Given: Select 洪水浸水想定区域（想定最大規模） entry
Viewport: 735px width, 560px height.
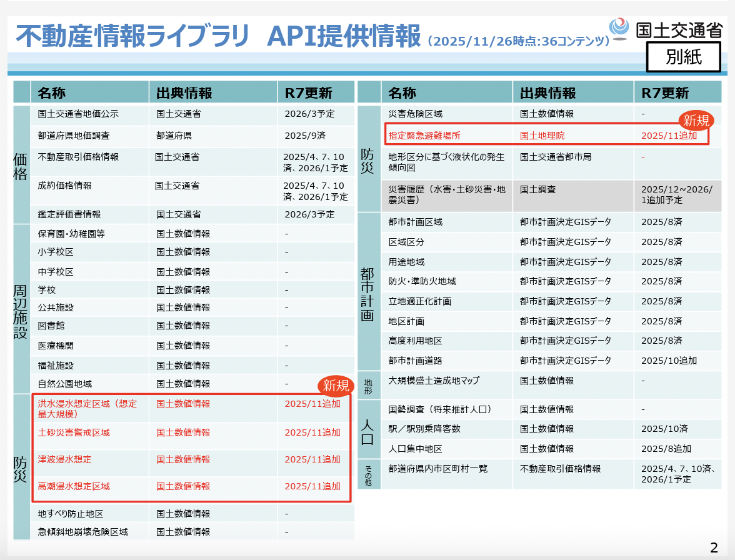Looking at the screenshot, I should click(x=87, y=409).
